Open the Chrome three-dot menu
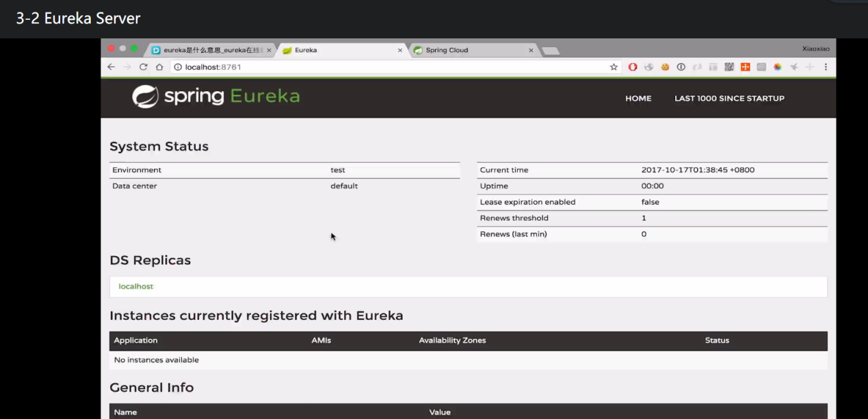868x419 pixels. point(826,67)
